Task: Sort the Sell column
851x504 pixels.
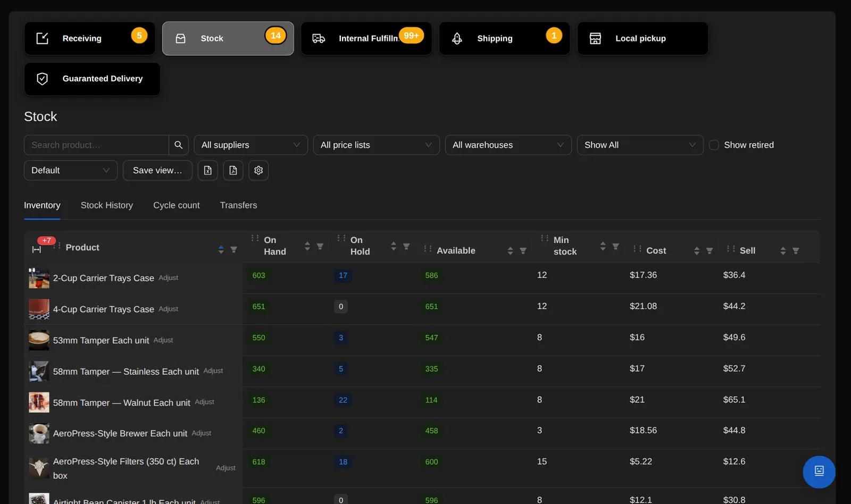Action: pos(783,250)
